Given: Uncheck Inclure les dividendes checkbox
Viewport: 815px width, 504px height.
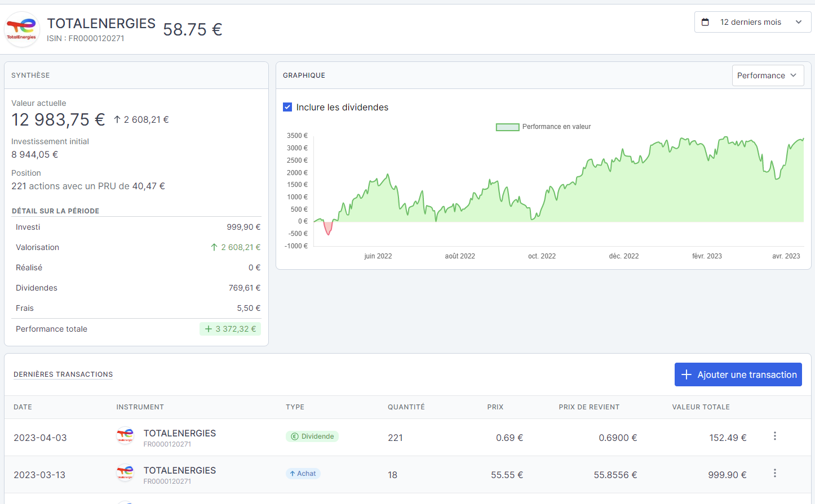Looking at the screenshot, I should point(287,107).
